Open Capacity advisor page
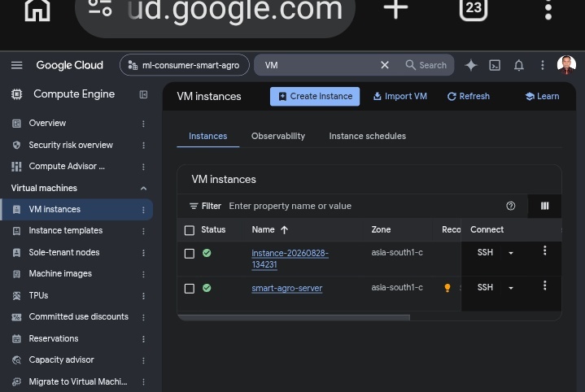Image resolution: width=585 pixels, height=392 pixels. (x=62, y=359)
